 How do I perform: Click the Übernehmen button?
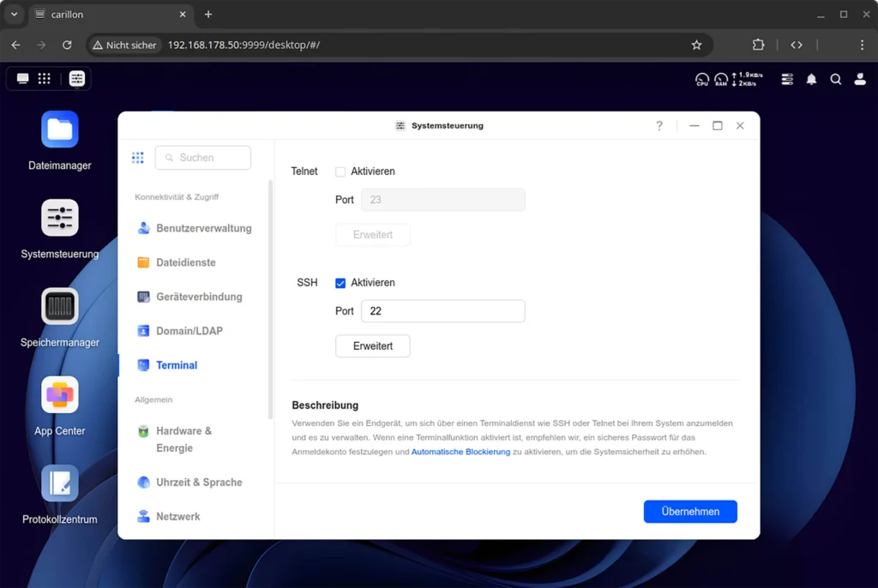click(690, 512)
